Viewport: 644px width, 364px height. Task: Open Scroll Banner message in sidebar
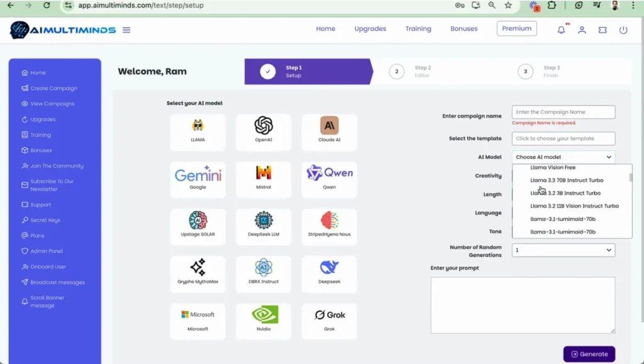(43, 302)
